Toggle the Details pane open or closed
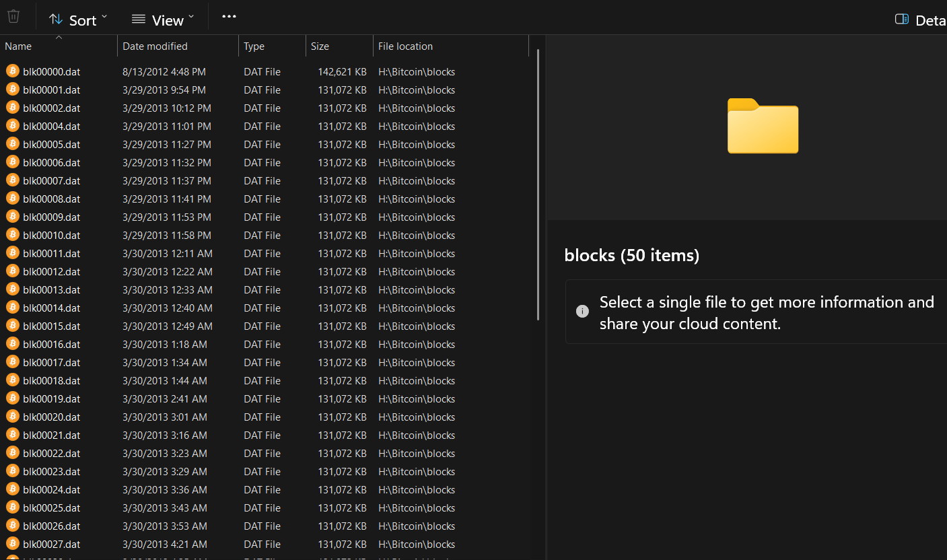This screenshot has height=560, width=947. [x=901, y=20]
